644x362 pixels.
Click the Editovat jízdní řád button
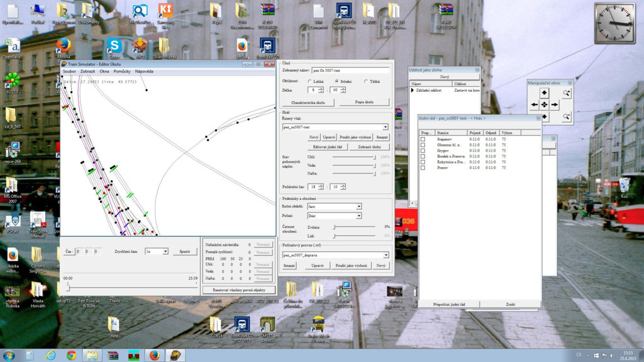(x=327, y=146)
